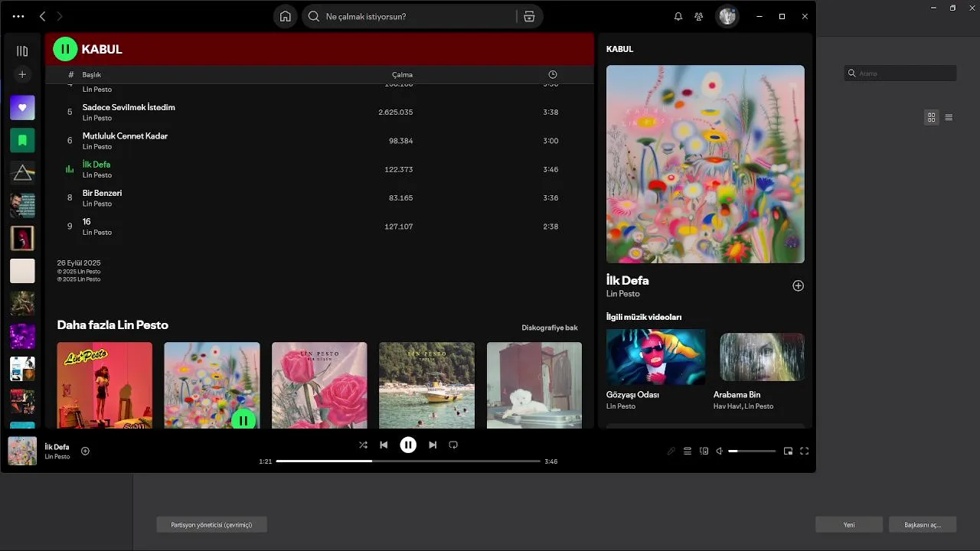Open Lin Pesto artist in now playing panel
The height and width of the screenshot is (551, 980).
pos(623,294)
